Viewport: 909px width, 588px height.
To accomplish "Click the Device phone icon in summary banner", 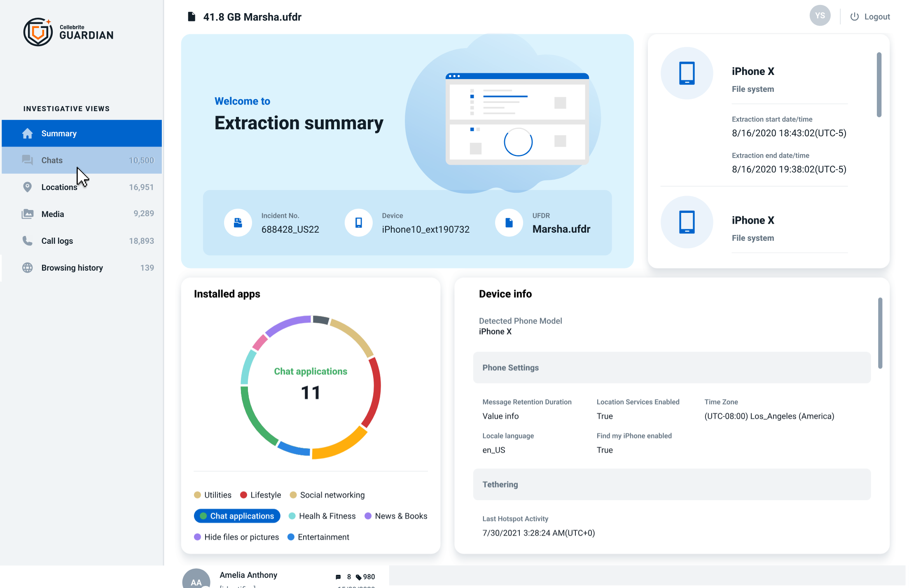I will [x=358, y=223].
